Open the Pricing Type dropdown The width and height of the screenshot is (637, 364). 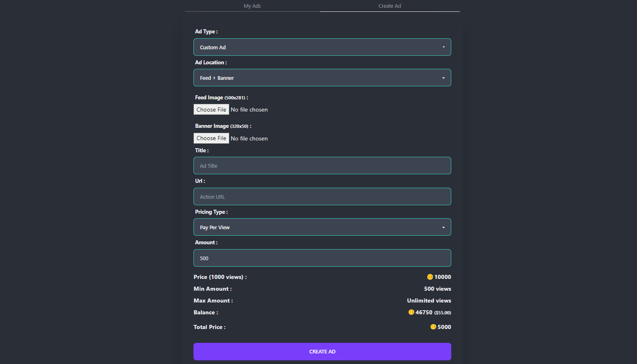322,227
